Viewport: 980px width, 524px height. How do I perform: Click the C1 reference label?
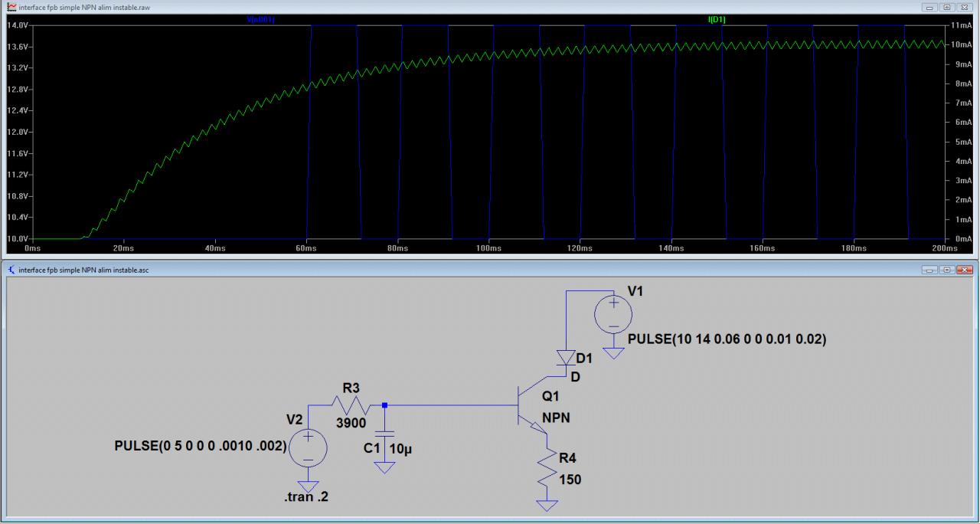(x=371, y=448)
